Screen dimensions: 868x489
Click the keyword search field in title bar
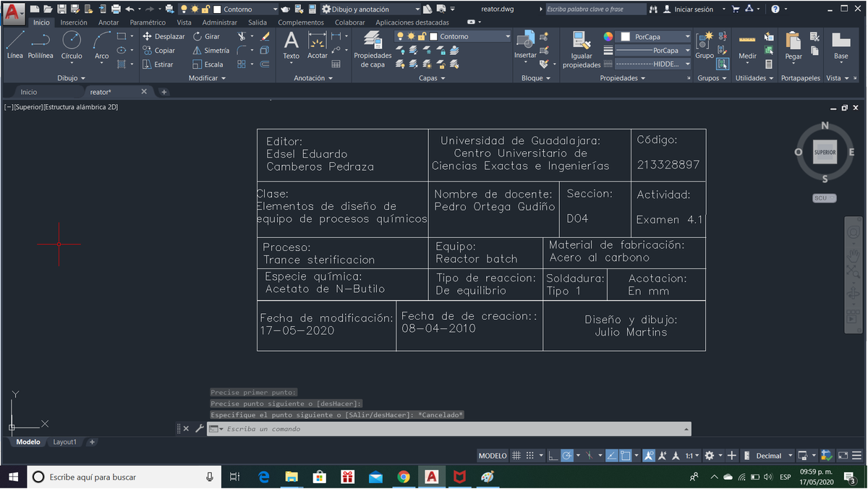tap(595, 9)
